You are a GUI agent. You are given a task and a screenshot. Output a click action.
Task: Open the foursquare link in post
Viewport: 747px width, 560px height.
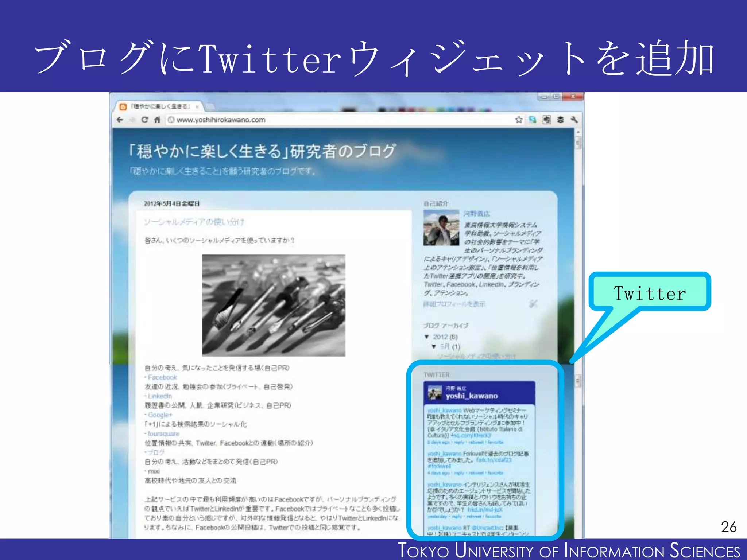(163, 434)
